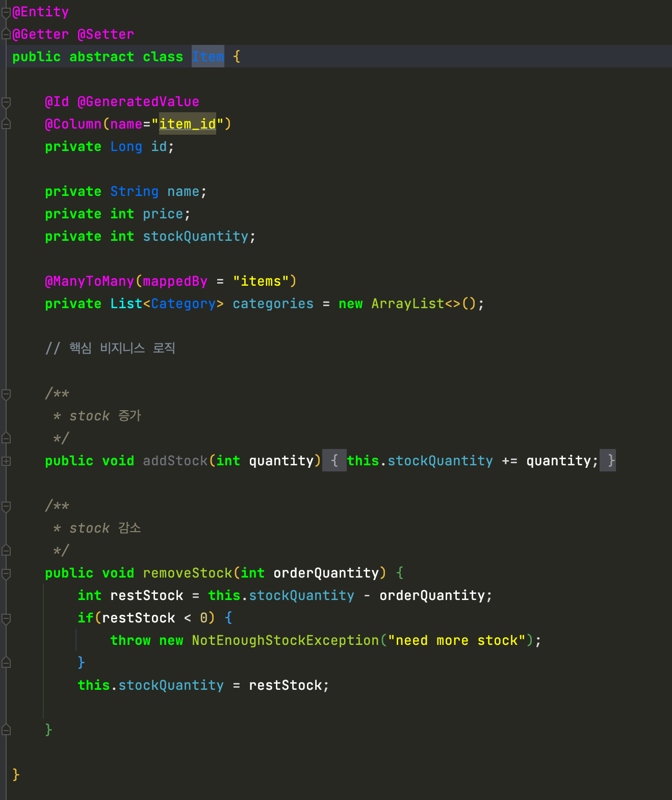Click the categories field name
The height and width of the screenshot is (800, 672).
pos(273,304)
